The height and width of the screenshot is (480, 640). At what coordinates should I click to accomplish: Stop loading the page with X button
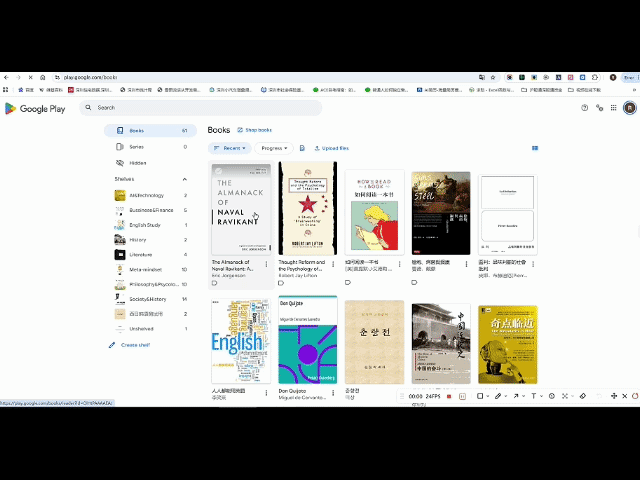point(31,77)
